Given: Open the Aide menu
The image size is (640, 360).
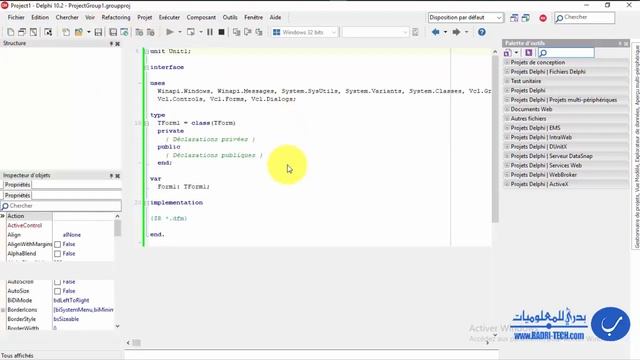Looking at the screenshot, I should point(275,18).
